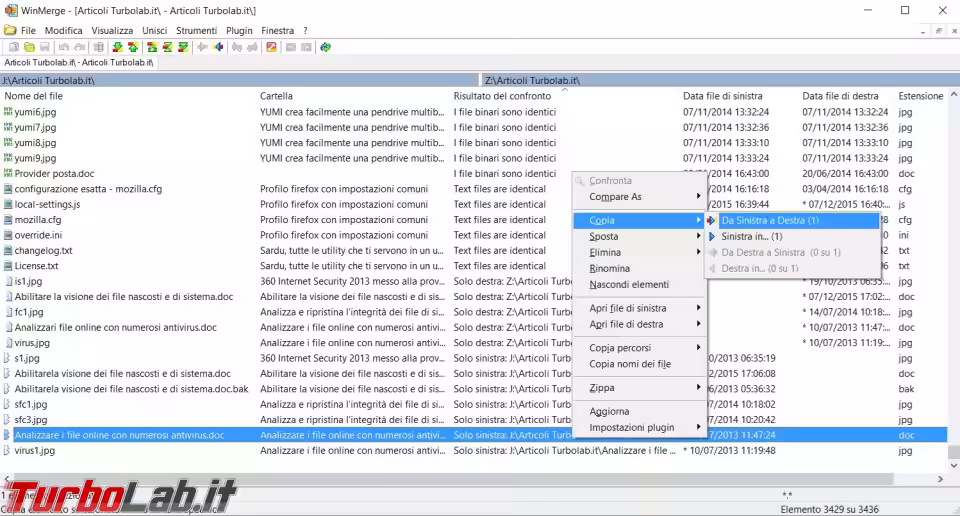Click Copia nomi dei file

[x=630, y=364]
